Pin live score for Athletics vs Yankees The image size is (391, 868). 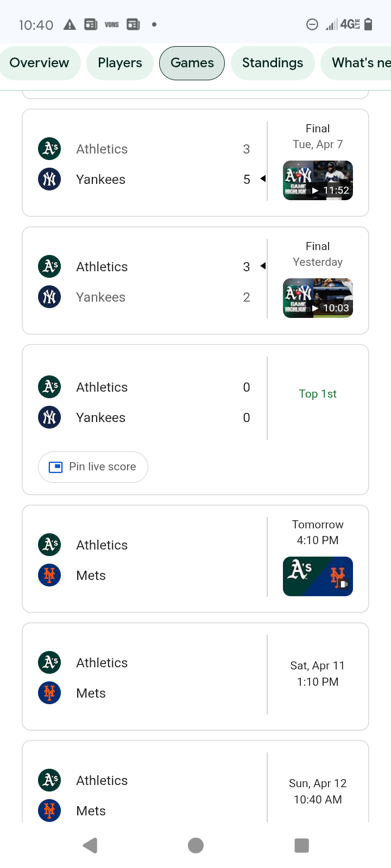pos(93,467)
